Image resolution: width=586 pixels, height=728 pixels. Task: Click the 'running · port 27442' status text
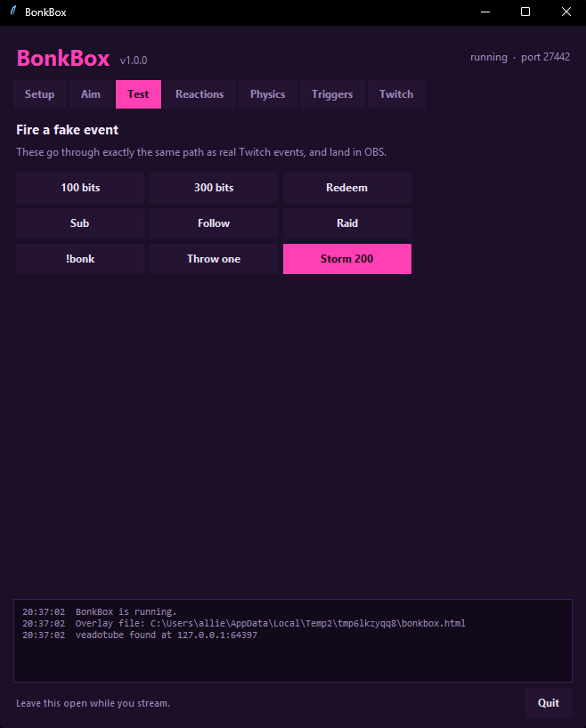click(520, 57)
